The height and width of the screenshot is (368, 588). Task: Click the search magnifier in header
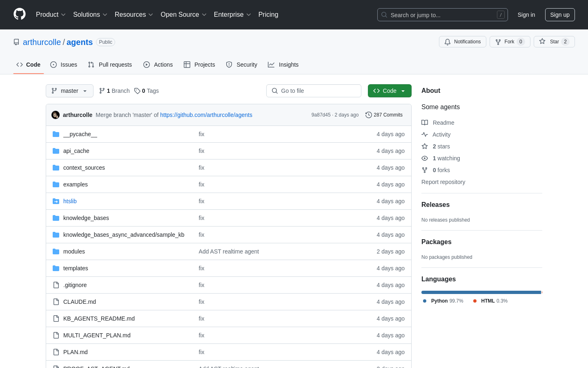click(x=384, y=15)
